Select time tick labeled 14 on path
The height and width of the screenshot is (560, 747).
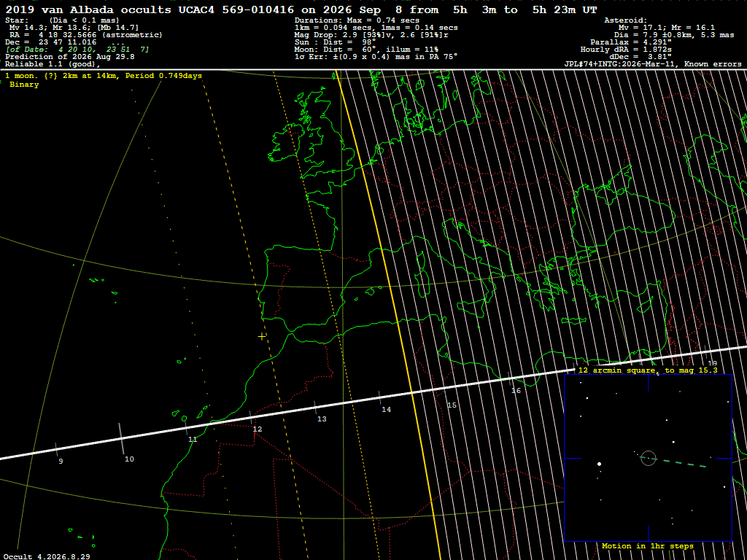387,409
